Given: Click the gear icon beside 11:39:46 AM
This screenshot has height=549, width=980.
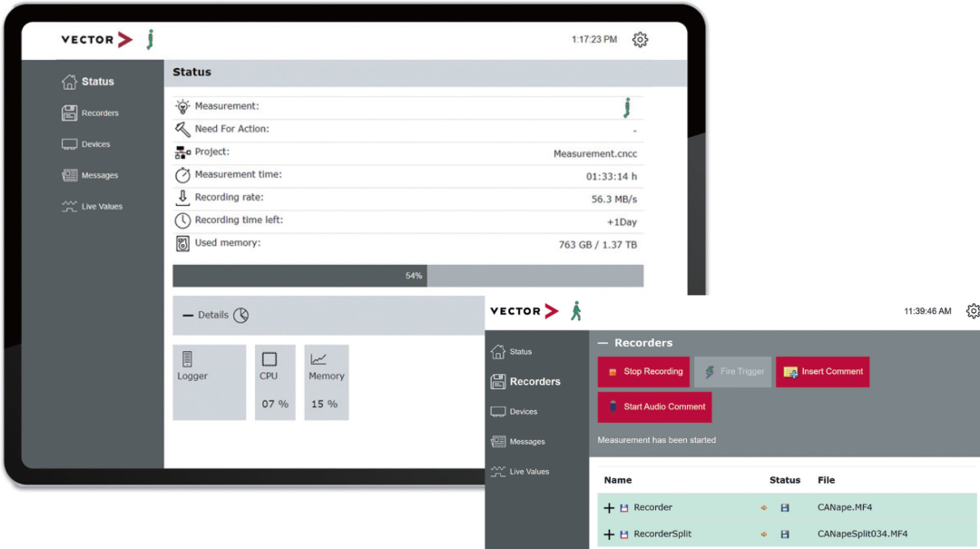Looking at the screenshot, I should click(973, 311).
